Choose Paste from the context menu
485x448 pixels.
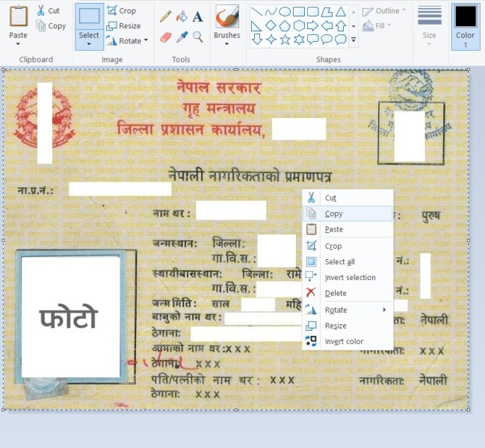click(x=347, y=229)
